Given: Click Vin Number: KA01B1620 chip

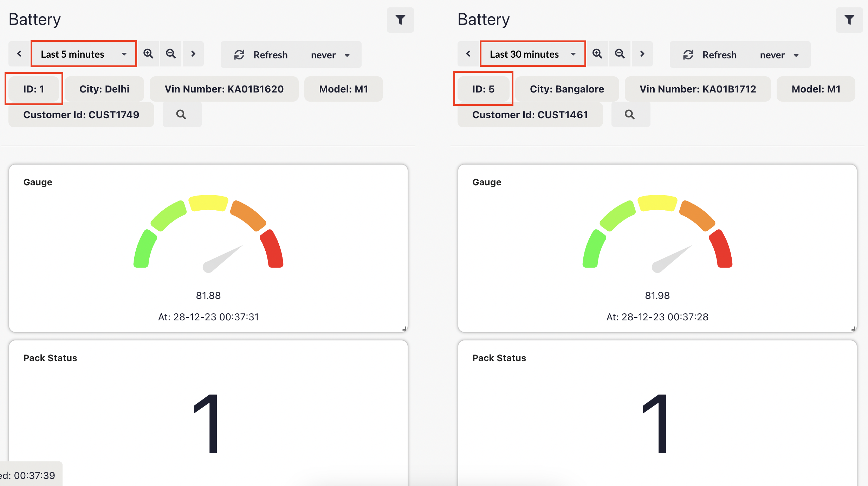Looking at the screenshot, I should pos(224,89).
